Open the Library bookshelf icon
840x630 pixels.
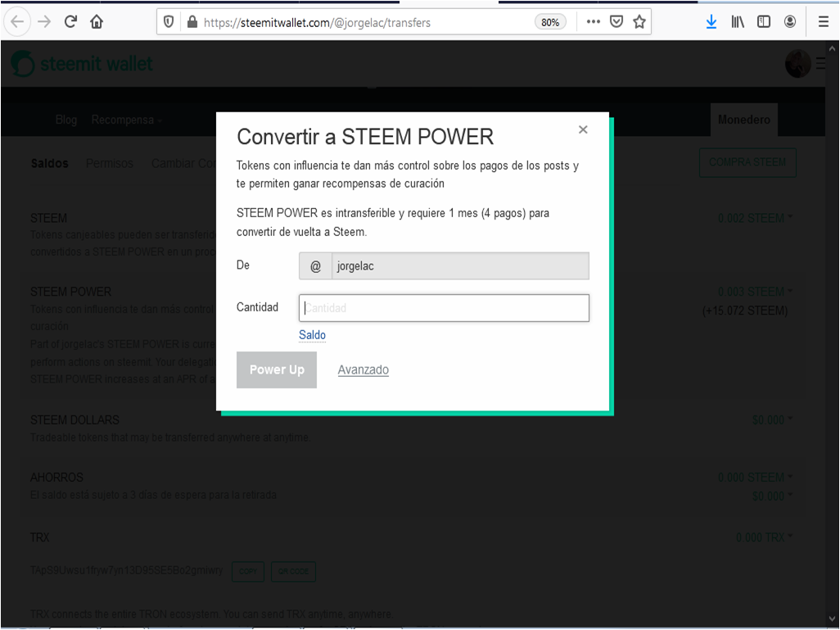pyautogui.click(x=738, y=22)
